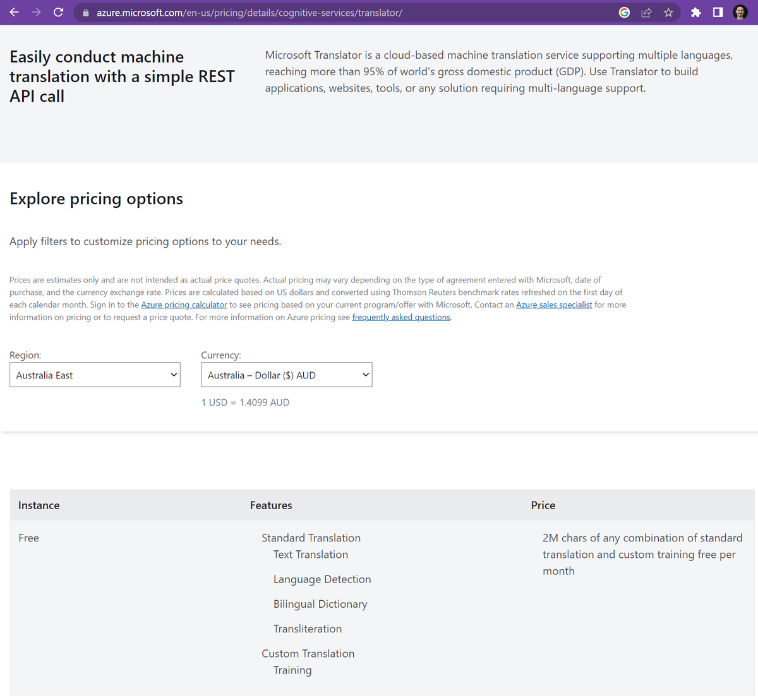
Task: Bookmark this page via the star icon
Action: (x=668, y=12)
